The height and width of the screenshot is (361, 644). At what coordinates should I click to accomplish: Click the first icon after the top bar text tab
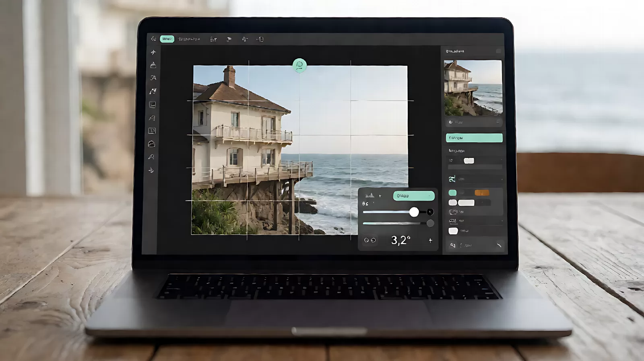[x=213, y=39]
